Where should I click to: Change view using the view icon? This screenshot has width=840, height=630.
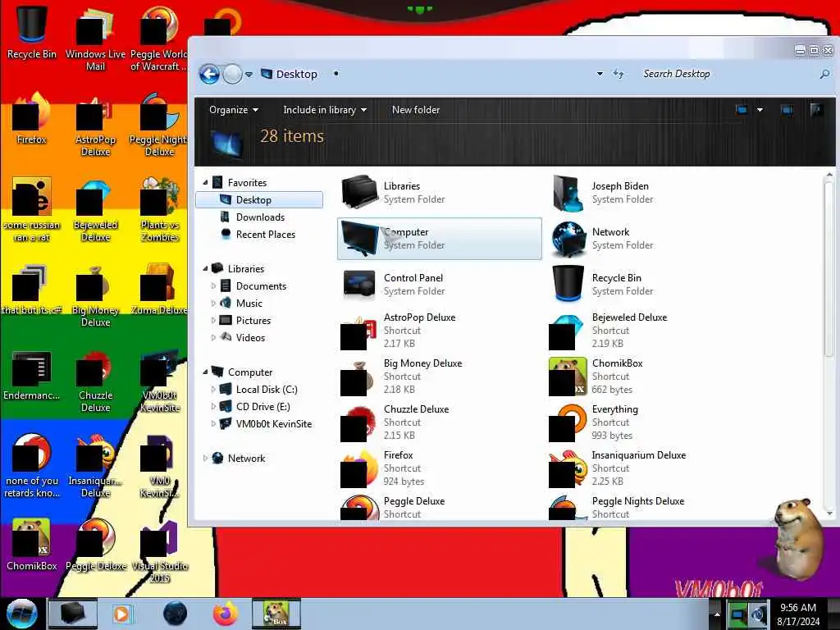click(x=742, y=110)
